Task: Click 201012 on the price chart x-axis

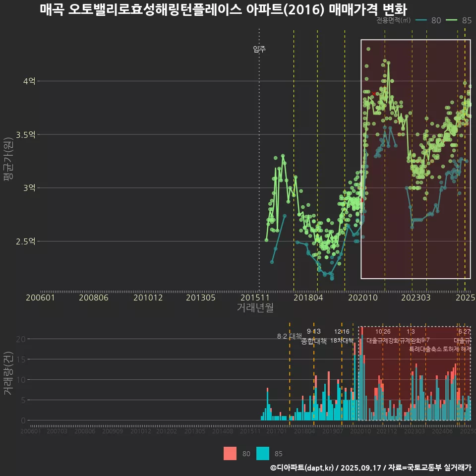Action: click(x=148, y=297)
